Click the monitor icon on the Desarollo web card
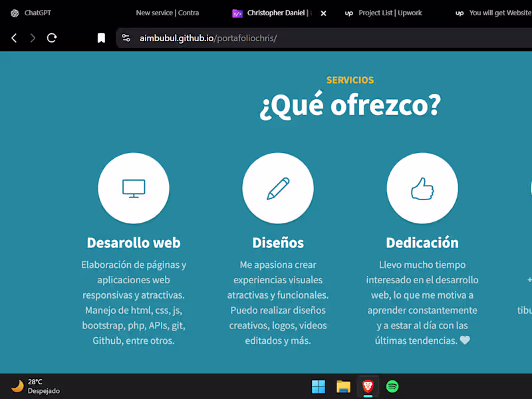The height and width of the screenshot is (399, 532). coord(133,188)
